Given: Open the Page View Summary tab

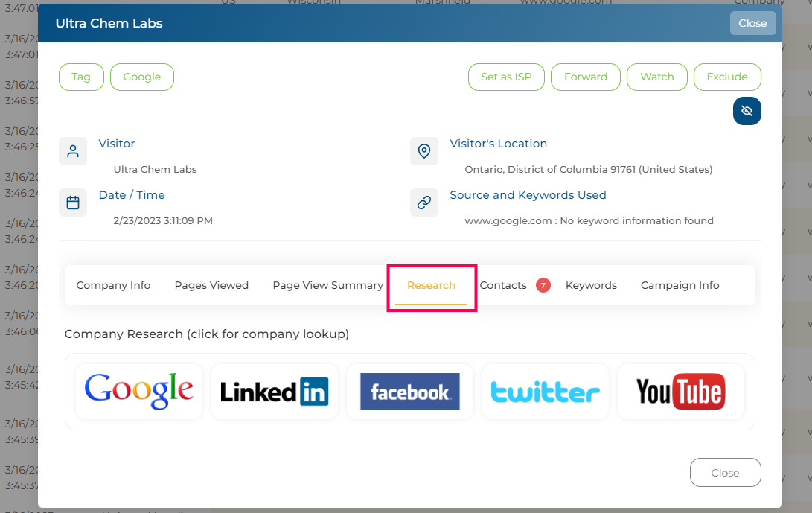Looking at the screenshot, I should pos(327,285).
